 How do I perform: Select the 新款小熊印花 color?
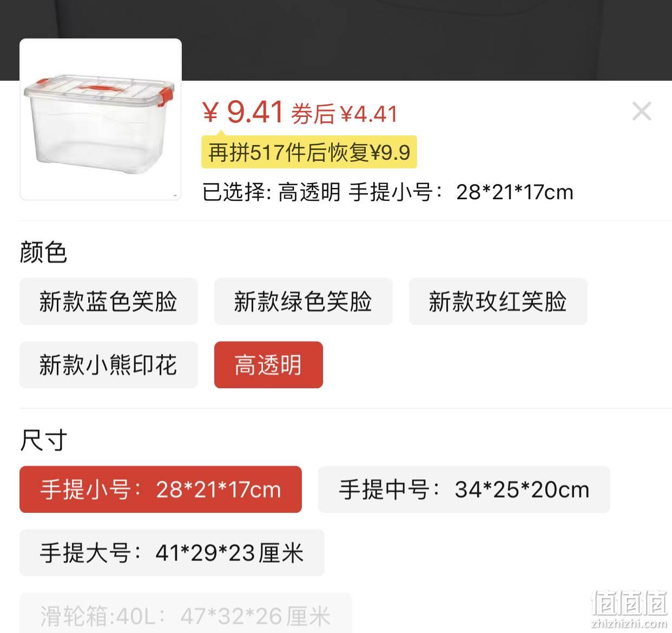[109, 365]
